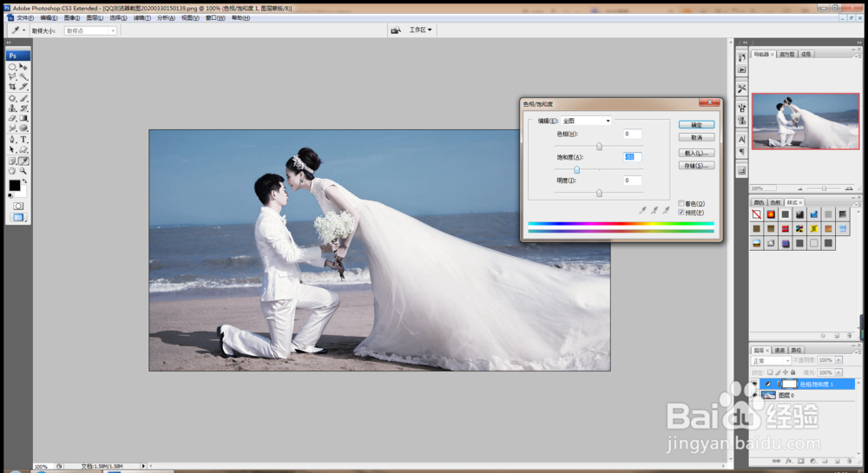Select the Brush tool
Viewport: 868px width, 473px height.
coord(23,98)
